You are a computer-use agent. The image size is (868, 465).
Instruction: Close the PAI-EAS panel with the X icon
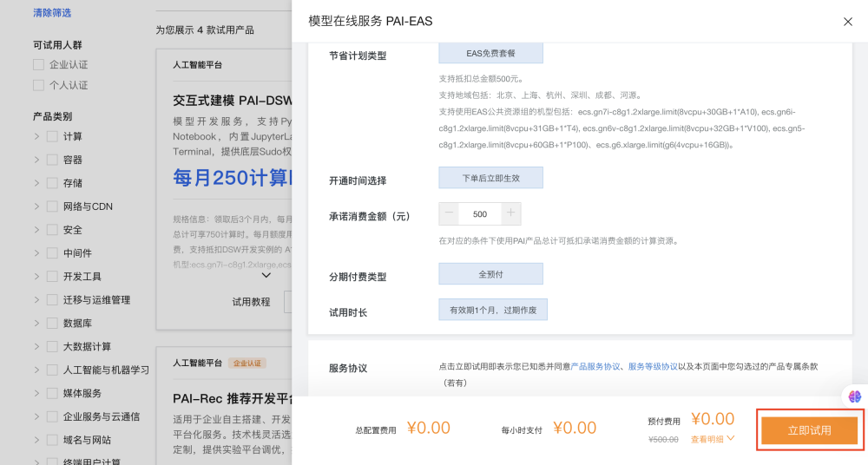(x=847, y=22)
